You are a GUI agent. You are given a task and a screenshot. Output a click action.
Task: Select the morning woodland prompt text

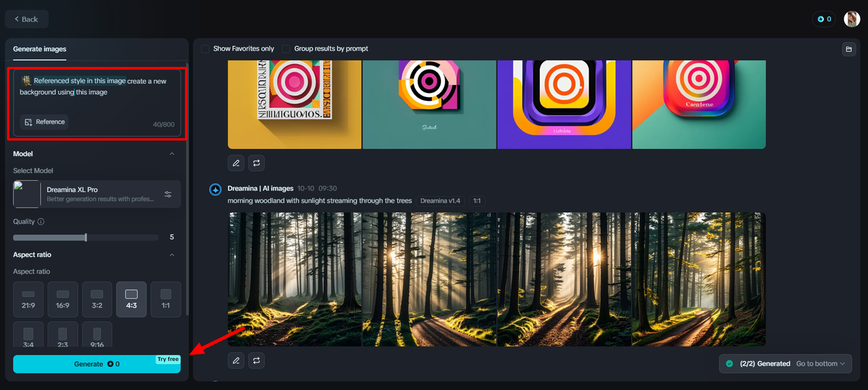(320, 201)
